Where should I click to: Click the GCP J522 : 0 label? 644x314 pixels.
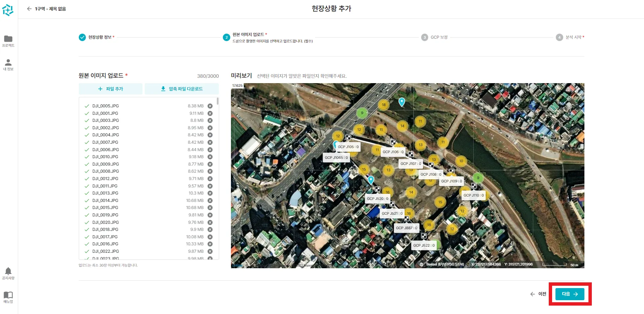[x=424, y=245]
